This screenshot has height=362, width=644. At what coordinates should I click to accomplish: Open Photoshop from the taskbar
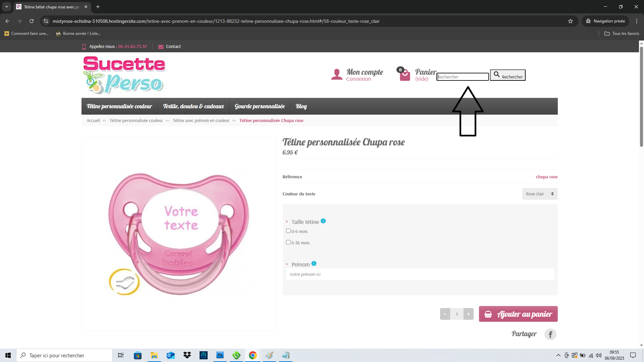click(220, 355)
